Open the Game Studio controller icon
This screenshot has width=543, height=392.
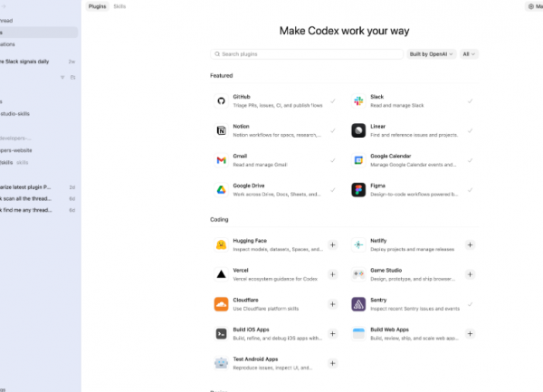pos(358,274)
